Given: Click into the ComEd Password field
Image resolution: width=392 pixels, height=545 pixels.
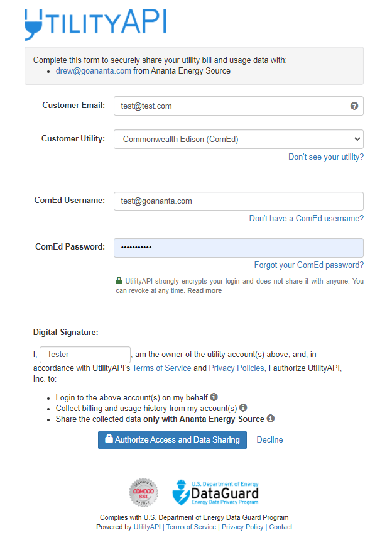Looking at the screenshot, I should coord(239,248).
